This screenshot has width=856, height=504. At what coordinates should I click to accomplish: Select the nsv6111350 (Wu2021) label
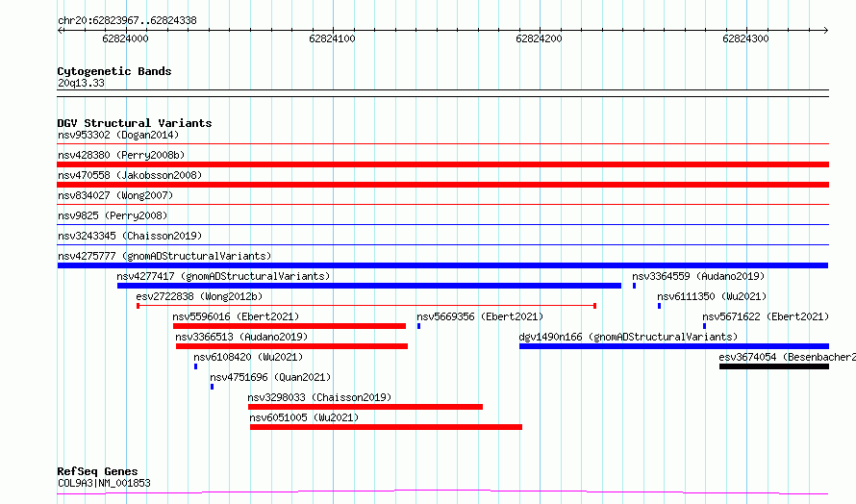tap(712, 296)
